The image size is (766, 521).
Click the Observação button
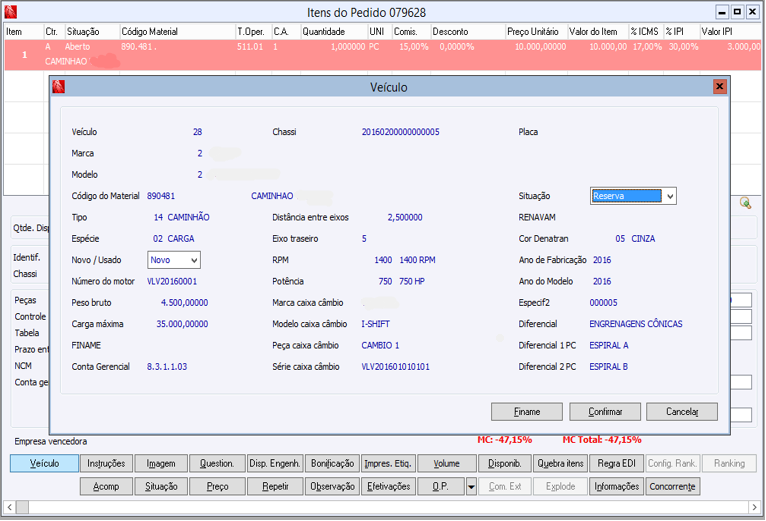(332, 487)
